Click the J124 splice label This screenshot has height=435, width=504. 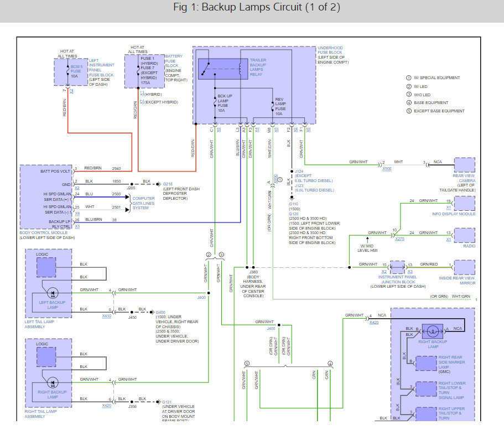[299, 172]
